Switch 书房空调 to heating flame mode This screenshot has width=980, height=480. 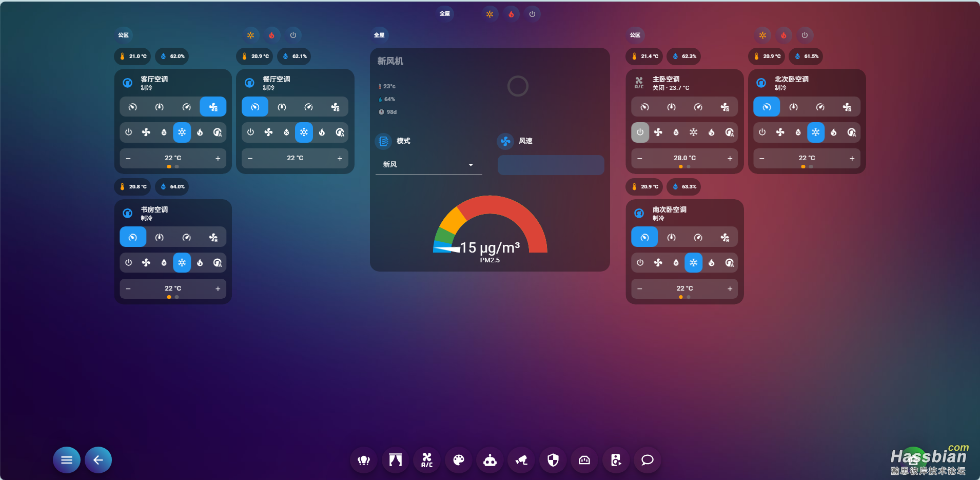coord(200,263)
